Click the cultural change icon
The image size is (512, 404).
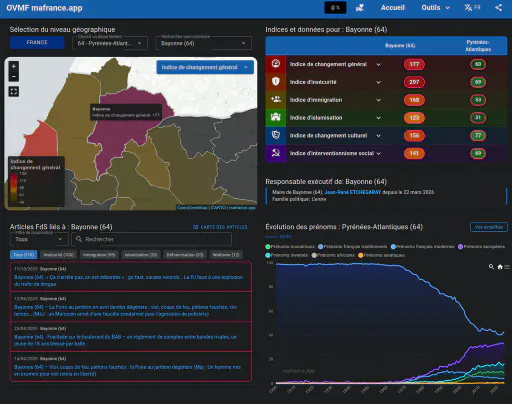coord(276,135)
